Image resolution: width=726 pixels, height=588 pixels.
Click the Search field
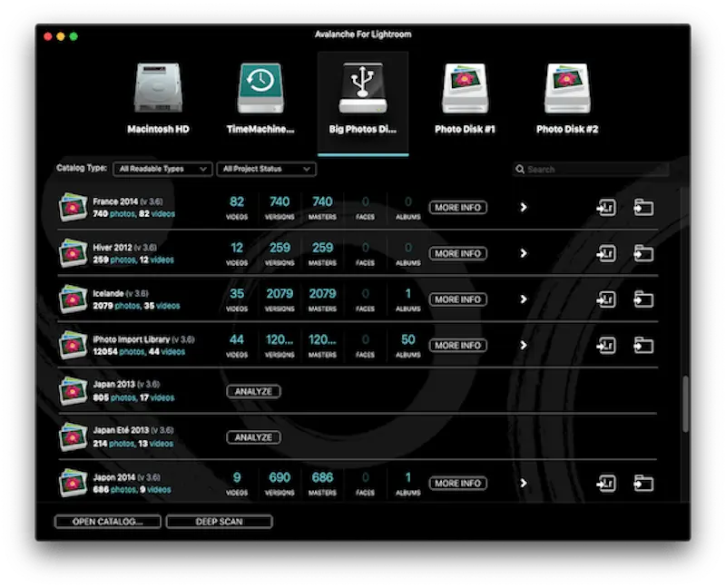tap(591, 170)
